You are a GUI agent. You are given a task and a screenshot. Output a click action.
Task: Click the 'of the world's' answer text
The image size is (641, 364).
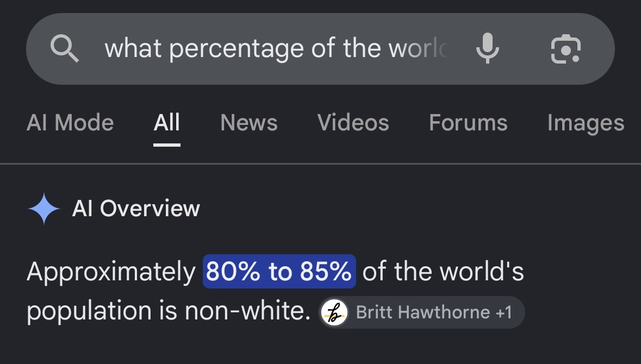pyautogui.click(x=443, y=271)
